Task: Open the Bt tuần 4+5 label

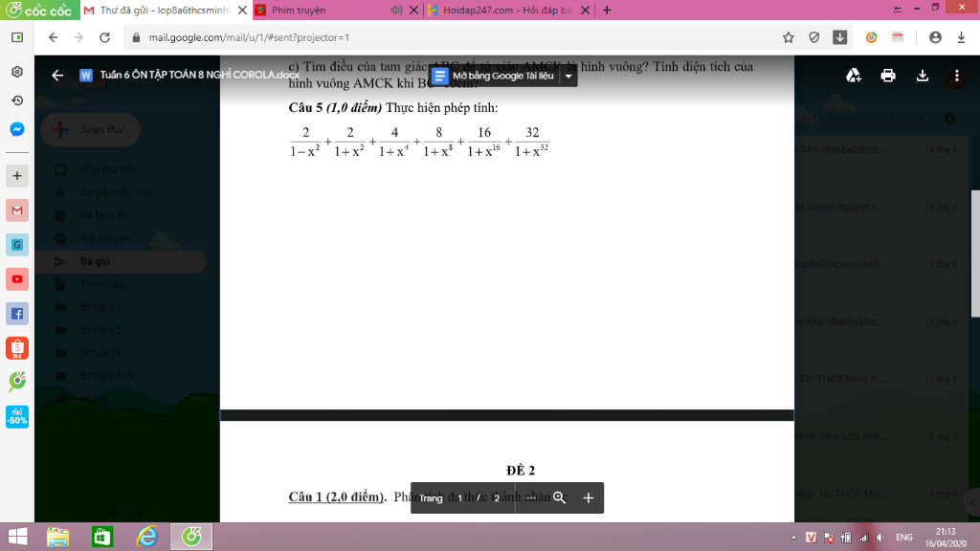Action: [106, 376]
